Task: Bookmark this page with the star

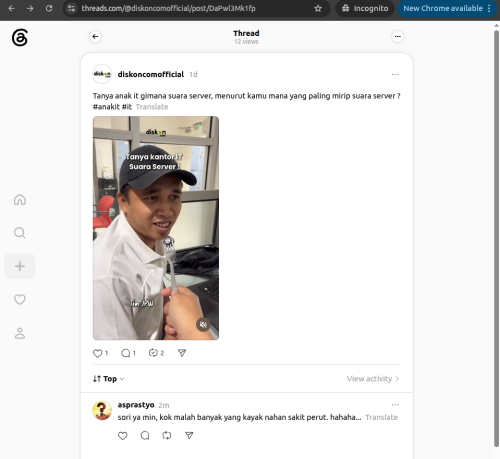Action: 318,8
